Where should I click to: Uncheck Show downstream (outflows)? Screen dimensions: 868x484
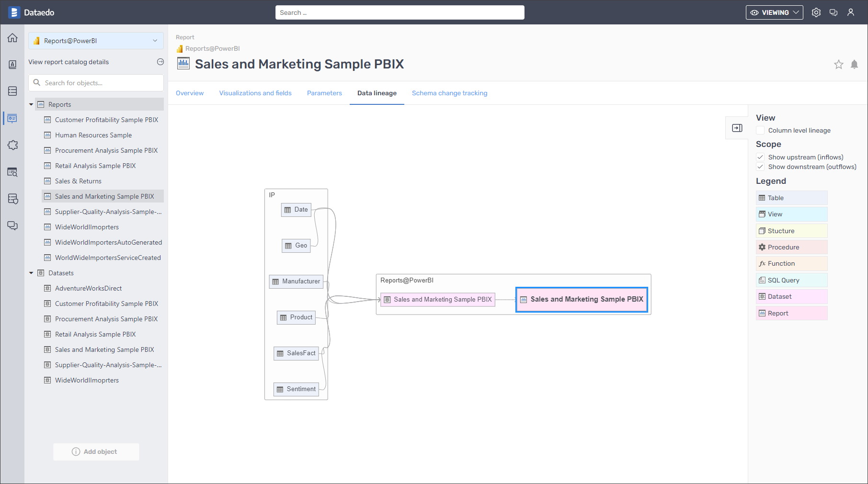[x=760, y=167]
